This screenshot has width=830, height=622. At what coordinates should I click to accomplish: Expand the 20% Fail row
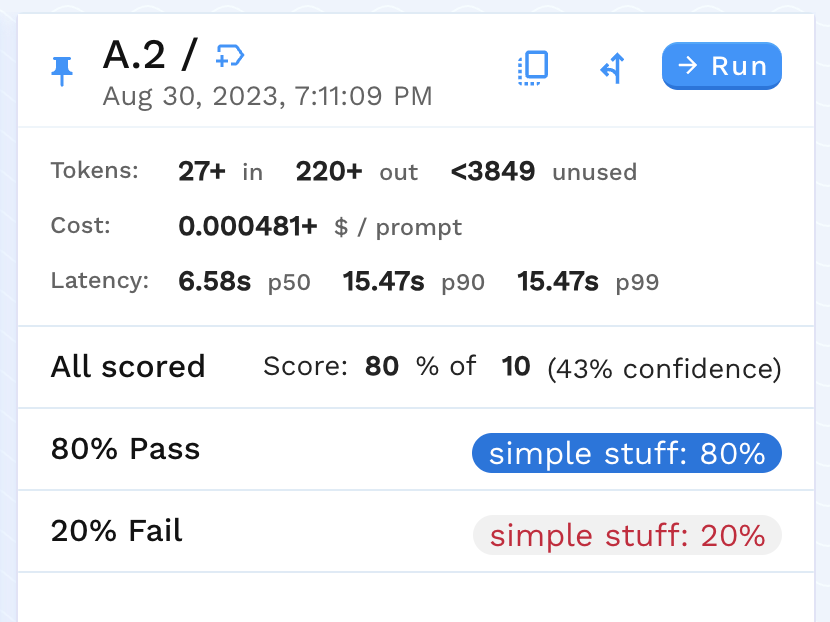(x=117, y=531)
